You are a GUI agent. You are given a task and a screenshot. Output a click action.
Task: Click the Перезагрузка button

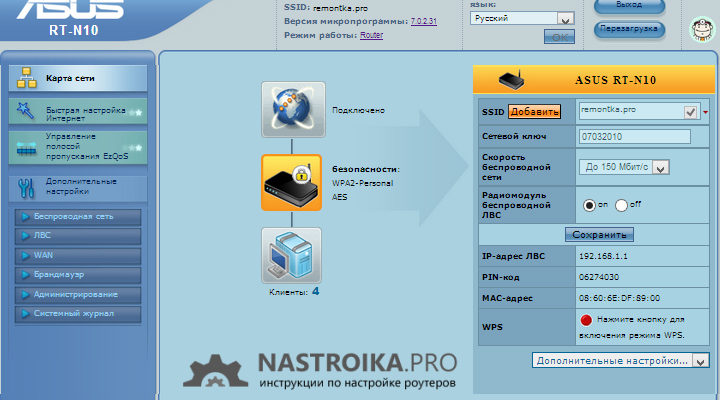629,29
